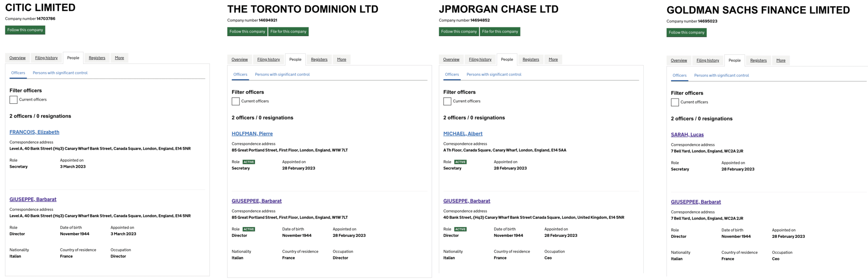Open GIUSEPPEE, Barbarat under THE TORONTO DOMINION LTD
Viewport: 868px width, 279px height.
tap(256, 201)
